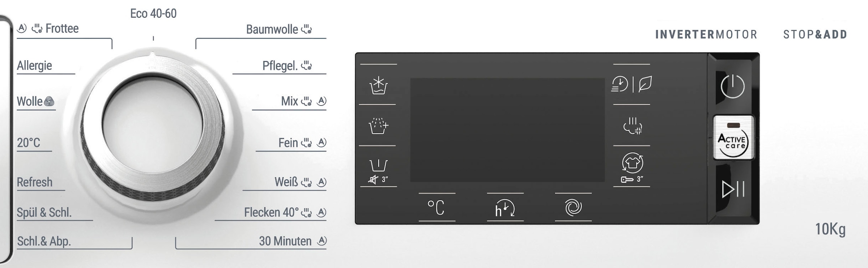Click the dark central display area
The width and height of the screenshot is (868, 268).
coord(507,130)
